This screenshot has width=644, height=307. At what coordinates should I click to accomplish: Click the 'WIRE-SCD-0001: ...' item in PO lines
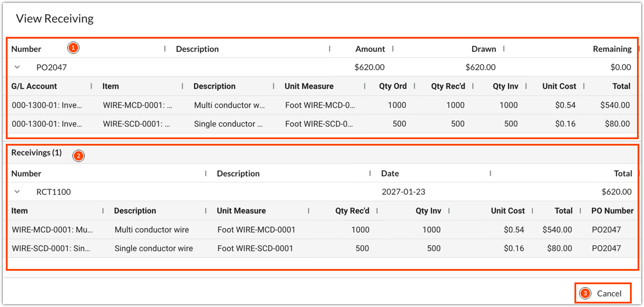pyautogui.click(x=137, y=123)
